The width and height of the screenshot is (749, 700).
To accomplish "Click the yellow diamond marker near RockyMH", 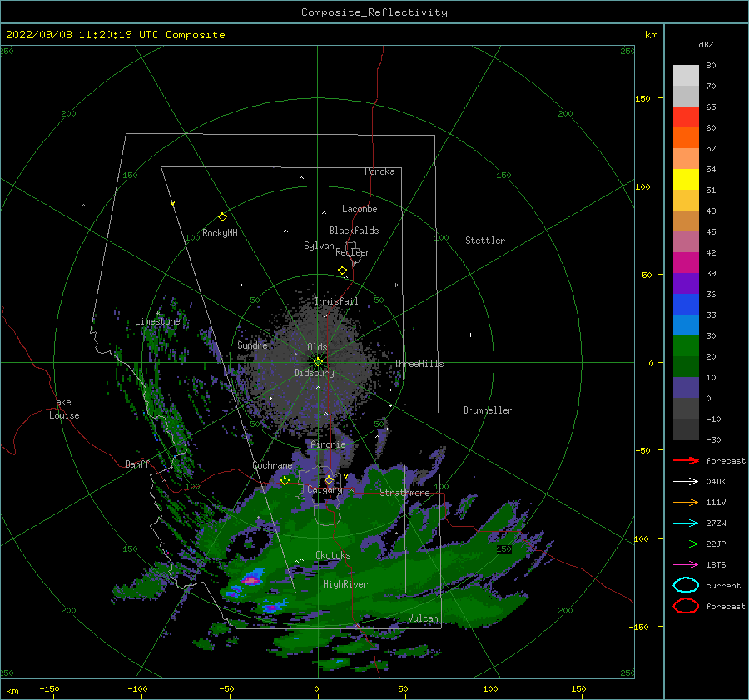I will (x=222, y=217).
